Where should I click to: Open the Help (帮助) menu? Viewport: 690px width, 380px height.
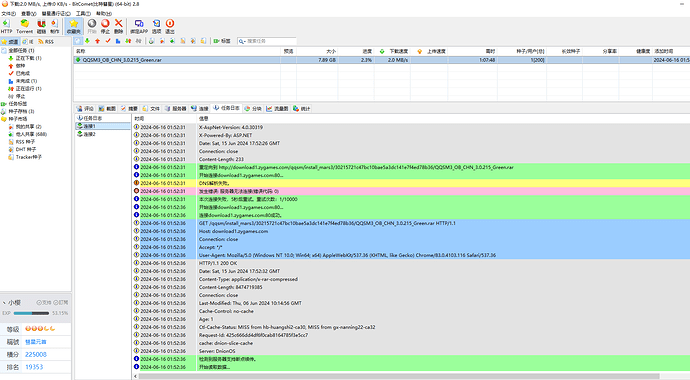(x=104, y=14)
